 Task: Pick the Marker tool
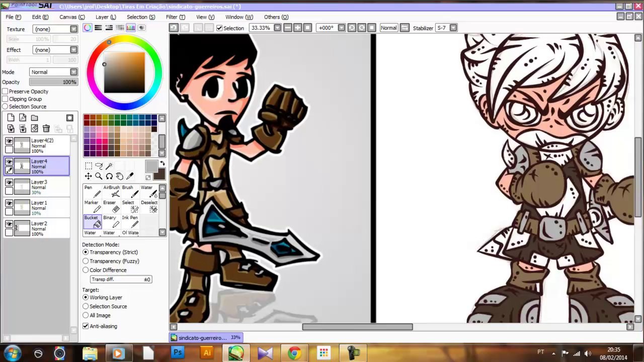point(92,207)
